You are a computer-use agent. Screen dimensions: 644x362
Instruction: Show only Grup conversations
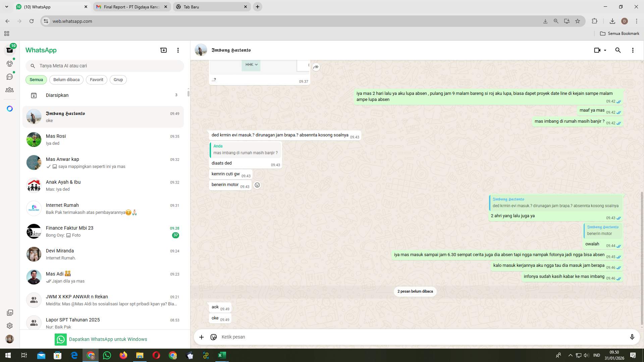pyautogui.click(x=118, y=79)
